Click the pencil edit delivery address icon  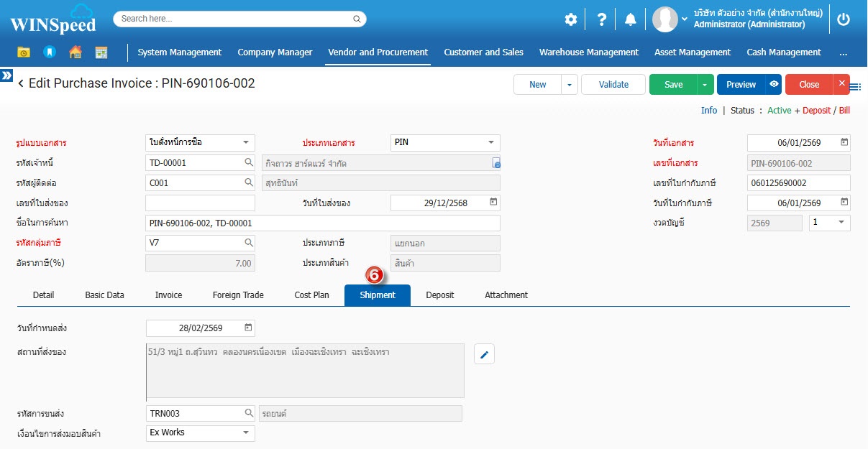484,354
